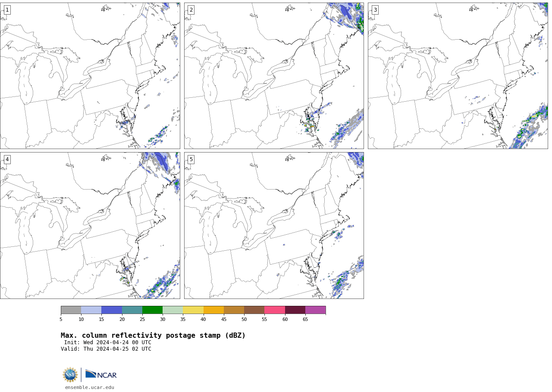Select the pale green 30-35 dBZ swatch
This screenshot has height=392, width=552.
click(x=172, y=310)
